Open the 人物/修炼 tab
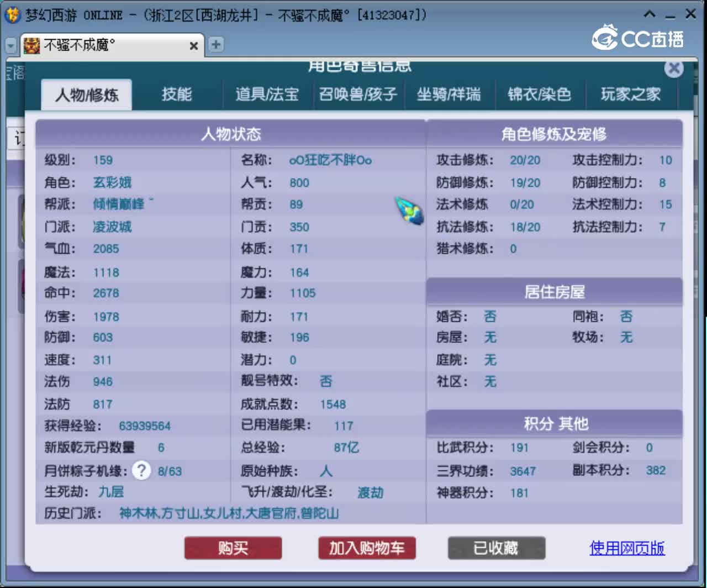The image size is (707, 588). 87,95
